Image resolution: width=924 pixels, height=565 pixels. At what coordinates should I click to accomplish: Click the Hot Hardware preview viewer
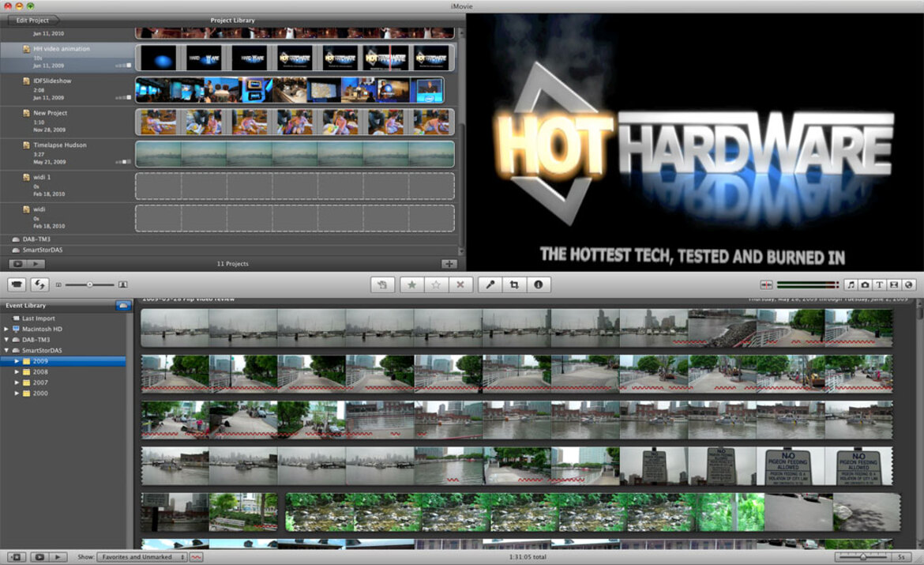pyautogui.click(x=695, y=143)
